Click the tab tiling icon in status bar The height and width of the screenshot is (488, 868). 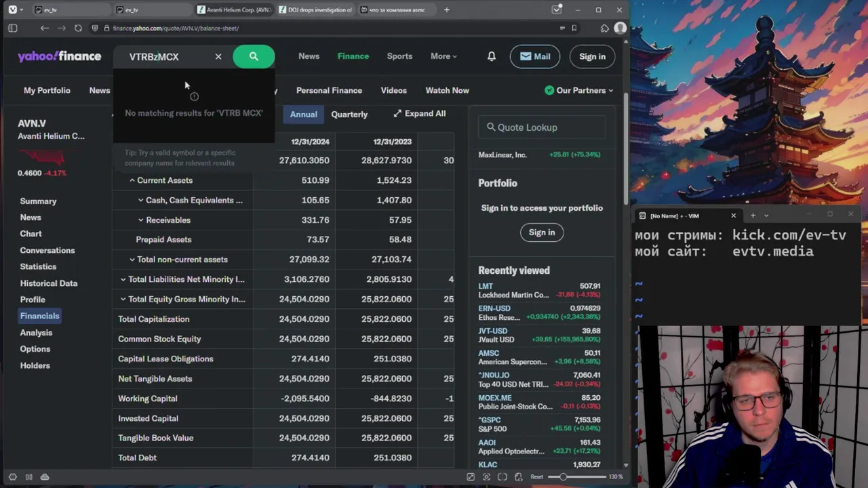(502, 477)
